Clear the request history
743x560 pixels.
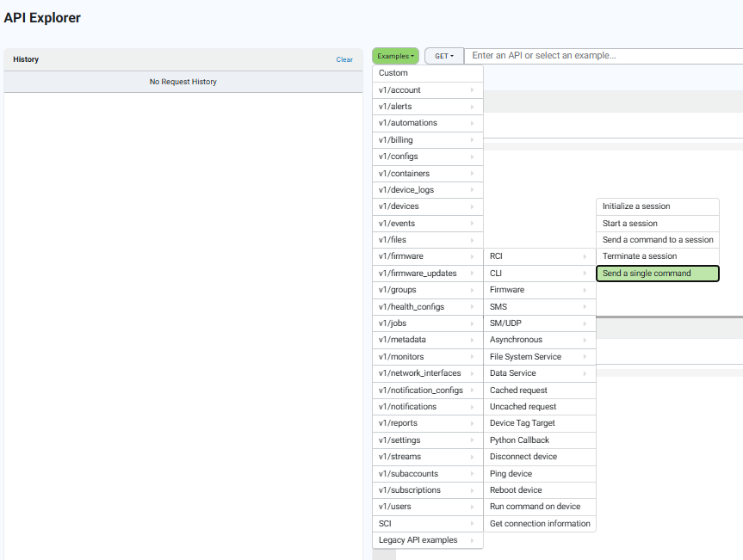pyautogui.click(x=344, y=59)
